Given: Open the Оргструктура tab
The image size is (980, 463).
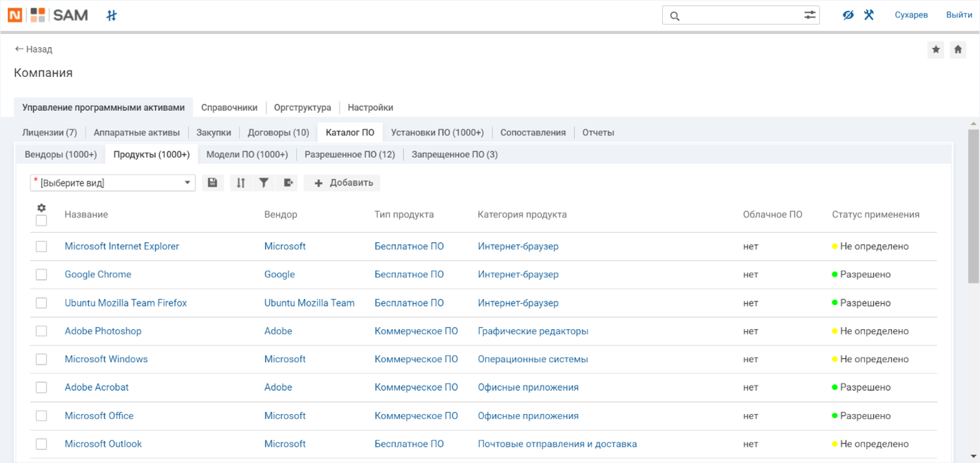Looking at the screenshot, I should click(x=302, y=107).
